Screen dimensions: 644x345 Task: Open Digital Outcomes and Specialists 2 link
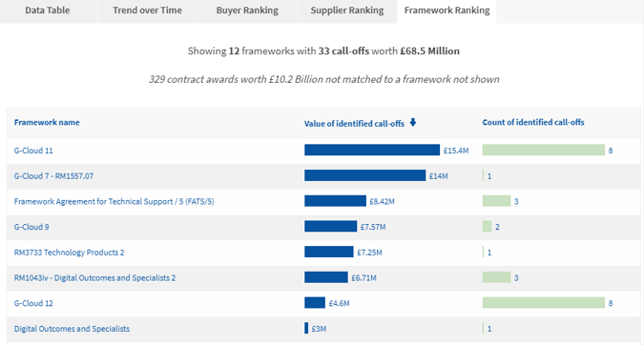pyautogui.click(x=94, y=277)
